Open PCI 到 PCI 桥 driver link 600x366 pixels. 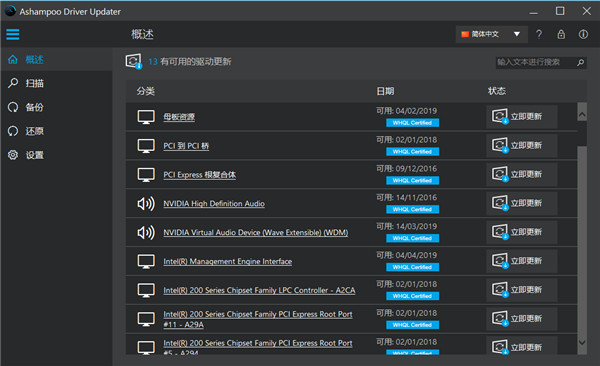click(186, 146)
